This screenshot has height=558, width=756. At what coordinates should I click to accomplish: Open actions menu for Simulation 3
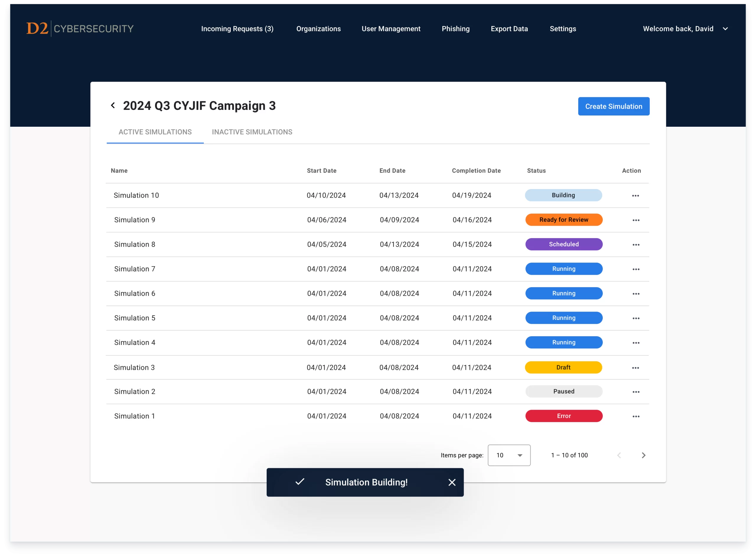[636, 368]
